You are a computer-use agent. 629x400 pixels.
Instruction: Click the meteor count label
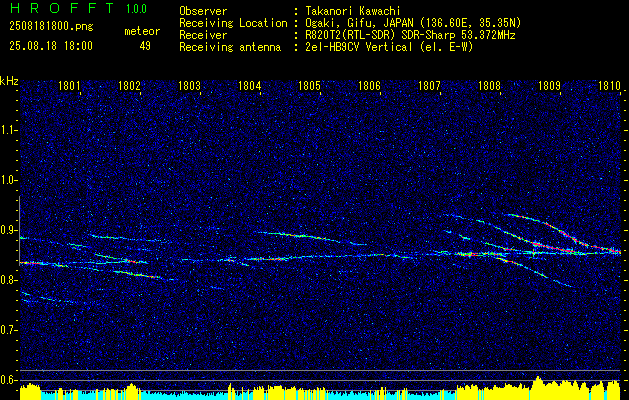142,31
